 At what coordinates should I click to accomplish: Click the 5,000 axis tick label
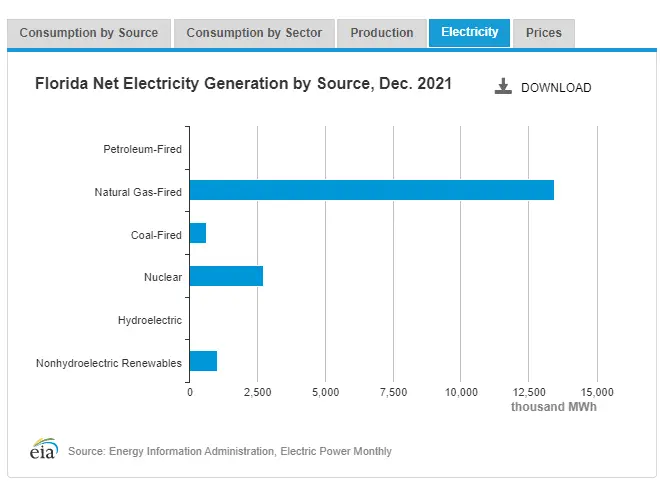(x=325, y=392)
